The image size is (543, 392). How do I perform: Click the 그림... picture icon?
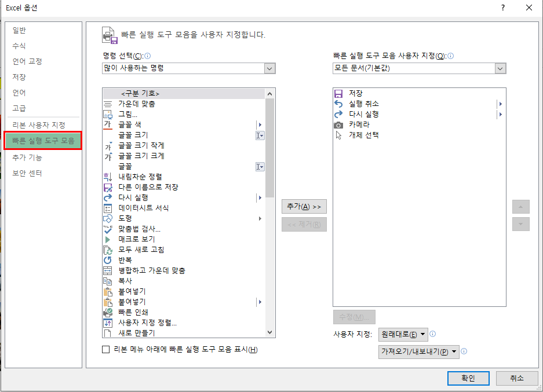108,114
